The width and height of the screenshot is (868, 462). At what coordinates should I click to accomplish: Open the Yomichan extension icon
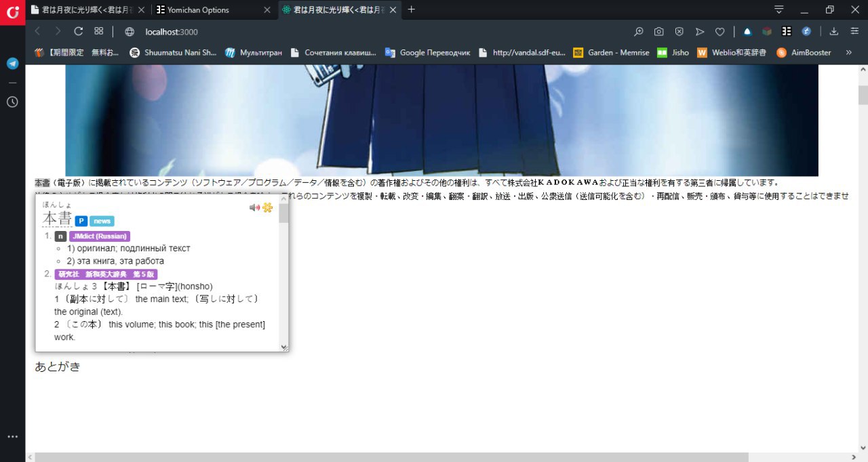click(787, 31)
